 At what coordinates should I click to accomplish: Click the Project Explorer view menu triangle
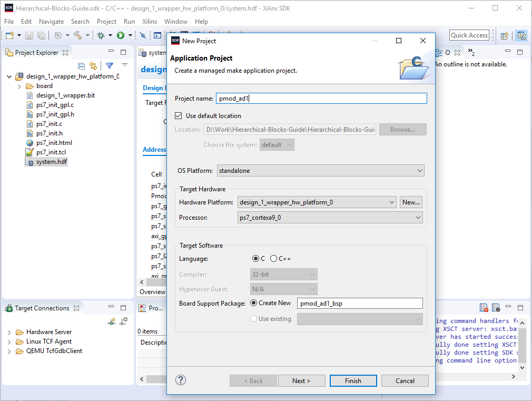(125, 64)
